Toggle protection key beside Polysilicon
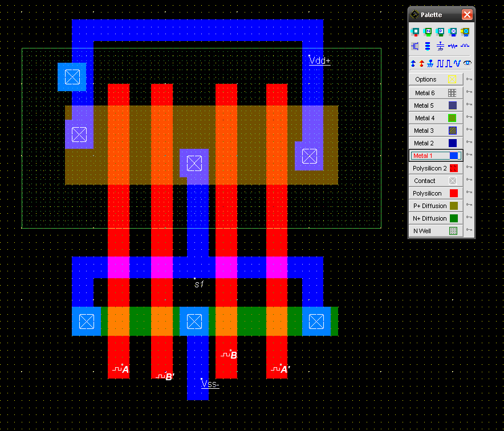 (x=469, y=192)
